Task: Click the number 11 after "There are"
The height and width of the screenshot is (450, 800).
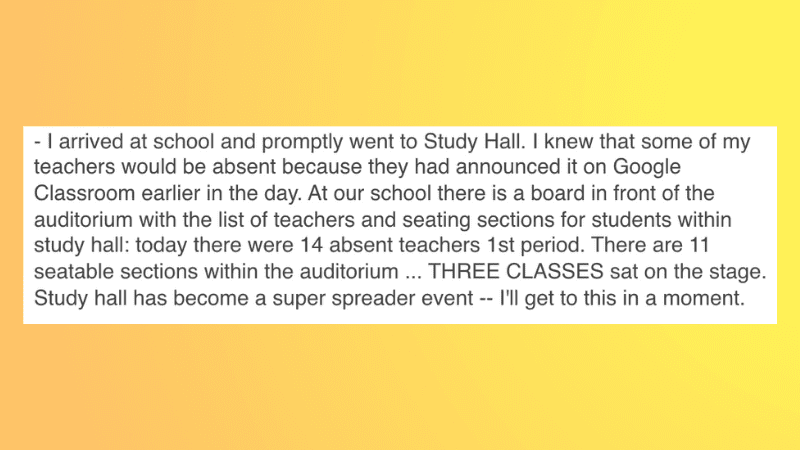Action: coord(700,245)
